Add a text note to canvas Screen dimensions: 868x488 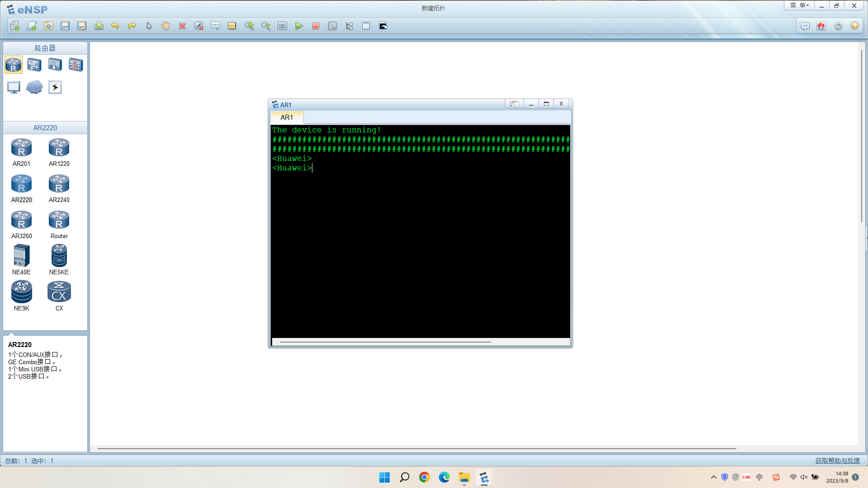point(216,26)
